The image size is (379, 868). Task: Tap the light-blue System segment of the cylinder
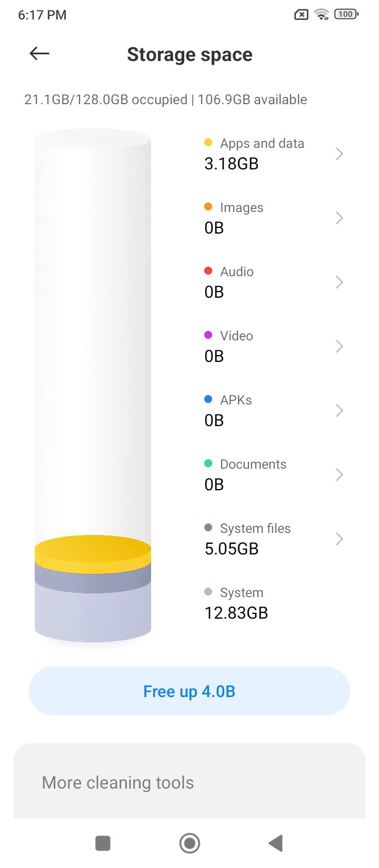93,613
